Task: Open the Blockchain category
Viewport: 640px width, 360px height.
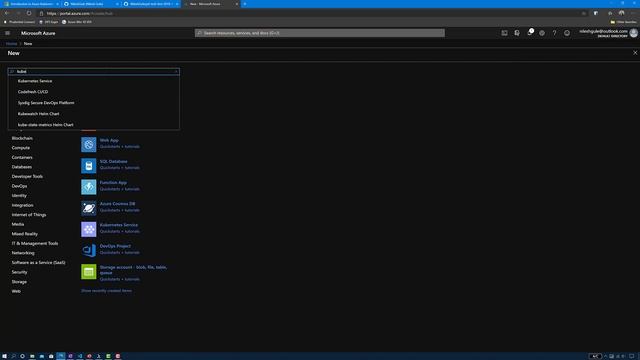Action: (x=22, y=138)
